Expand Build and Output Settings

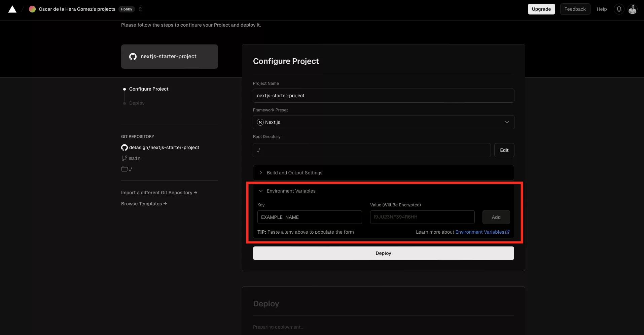[x=383, y=173]
